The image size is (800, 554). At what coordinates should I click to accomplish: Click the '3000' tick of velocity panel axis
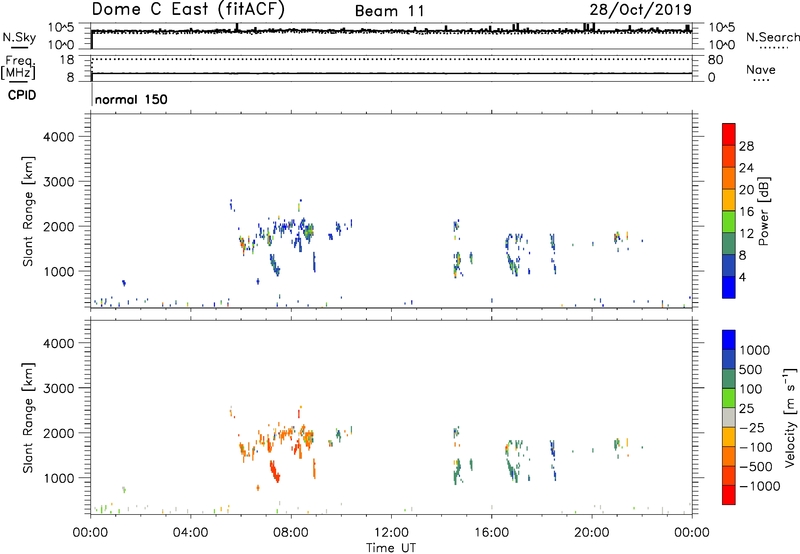(x=58, y=388)
